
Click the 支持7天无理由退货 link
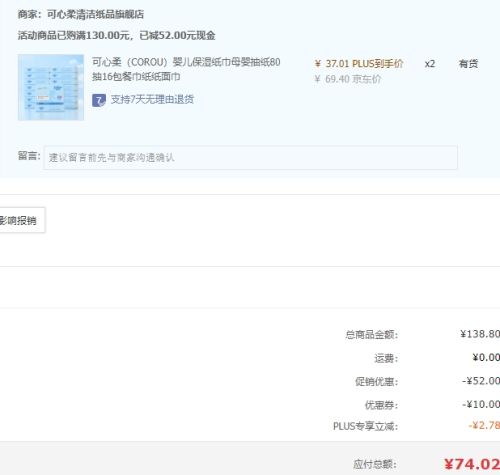[x=152, y=99]
